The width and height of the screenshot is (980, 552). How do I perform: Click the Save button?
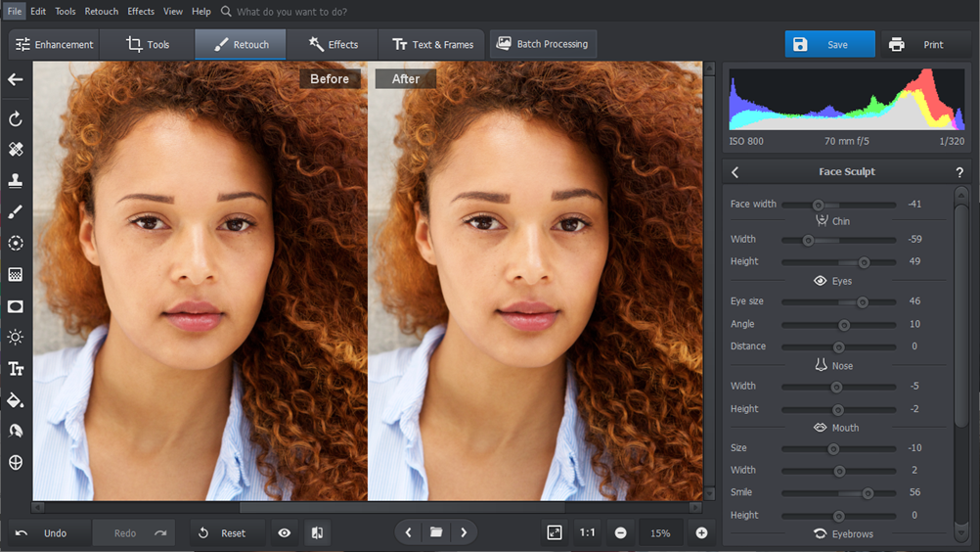(829, 44)
